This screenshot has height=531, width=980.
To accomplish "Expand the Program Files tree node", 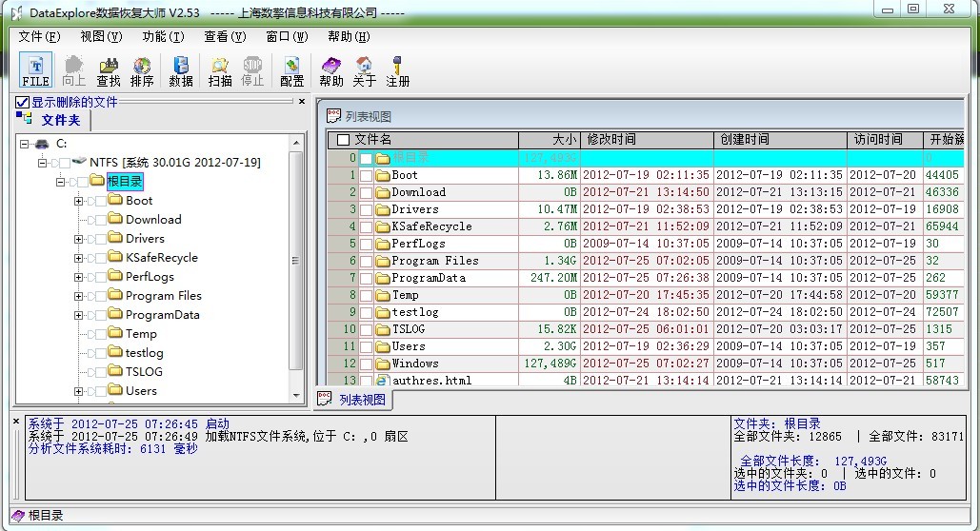I will 79,296.
